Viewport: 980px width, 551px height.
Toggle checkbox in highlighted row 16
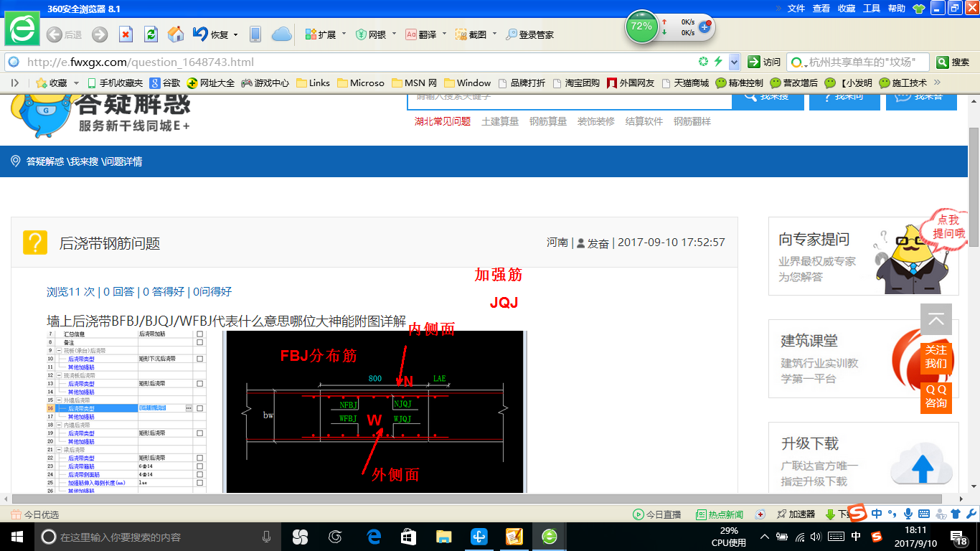(x=199, y=408)
